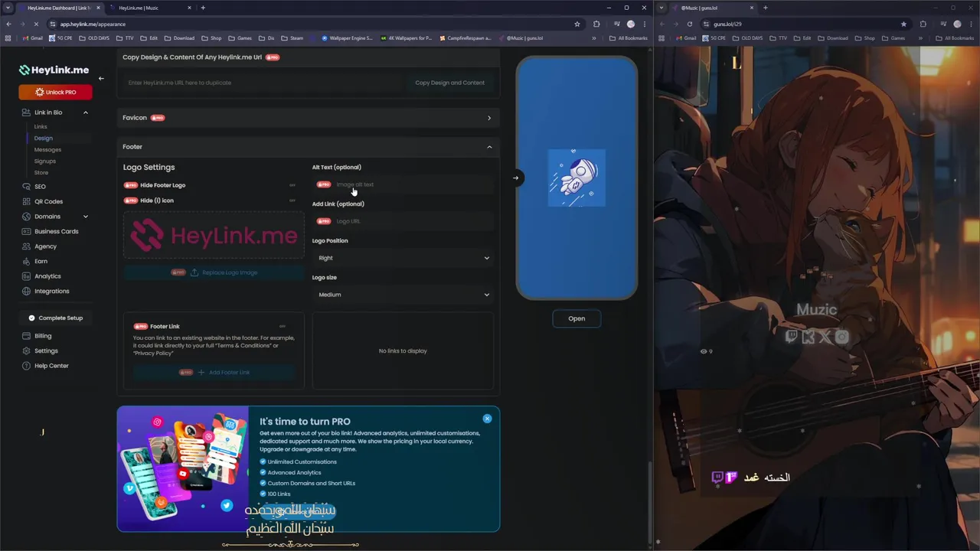Open the Help Center icon
Viewport: 980px width, 551px height.
(x=27, y=366)
